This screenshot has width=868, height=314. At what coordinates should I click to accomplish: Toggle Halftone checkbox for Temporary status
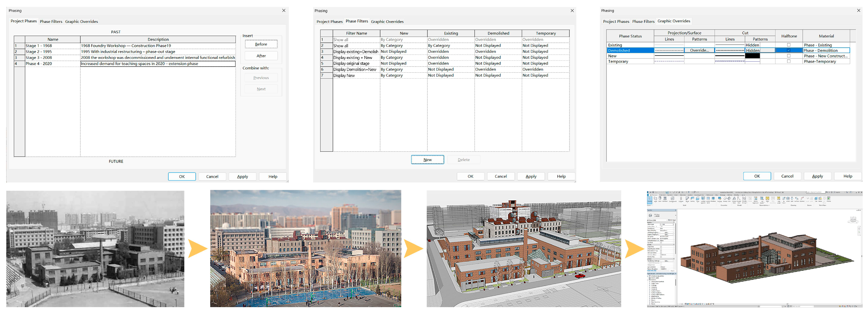(x=789, y=61)
